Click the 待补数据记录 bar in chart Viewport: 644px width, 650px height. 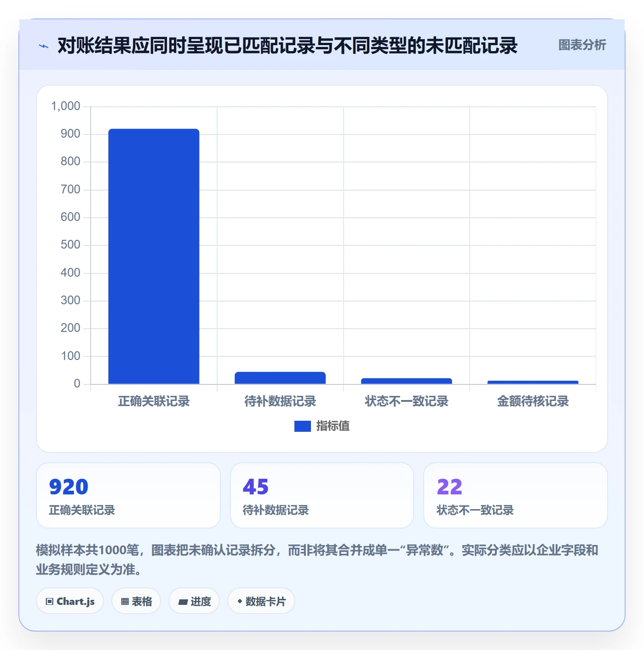[x=280, y=378]
